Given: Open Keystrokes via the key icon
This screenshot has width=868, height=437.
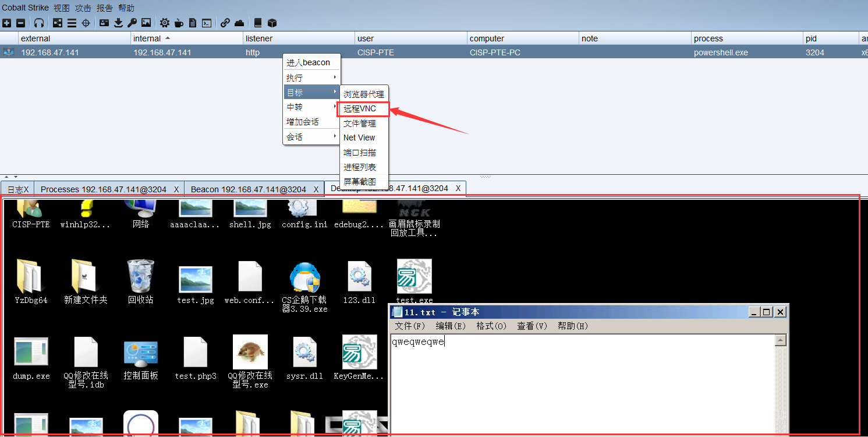Looking at the screenshot, I should pyautogui.click(x=132, y=23).
